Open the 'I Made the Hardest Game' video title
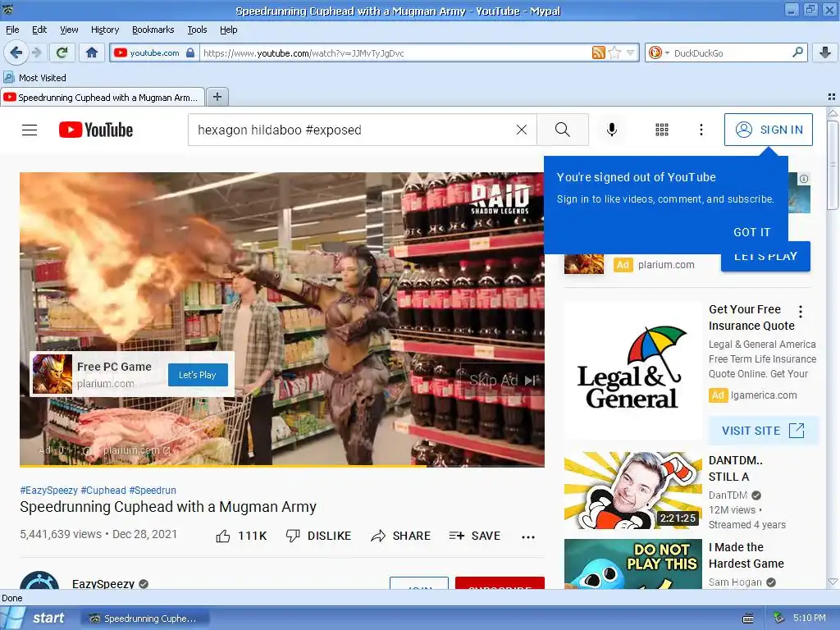840x630 pixels. pos(746,555)
